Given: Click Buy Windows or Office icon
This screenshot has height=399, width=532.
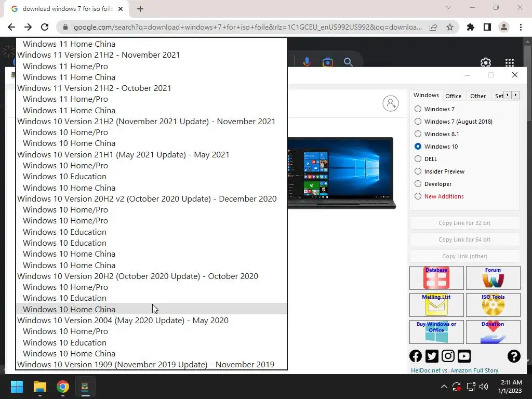Looking at the screenshot, I should 436,332.
